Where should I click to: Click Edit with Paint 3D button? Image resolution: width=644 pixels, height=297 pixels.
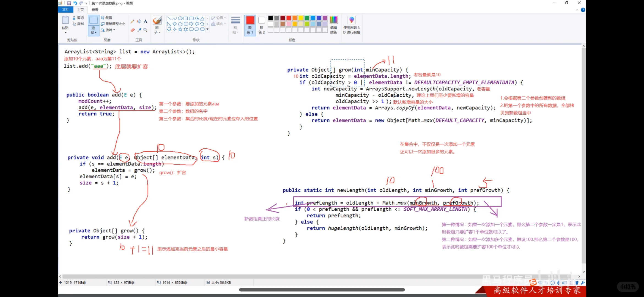coord(352,25)
